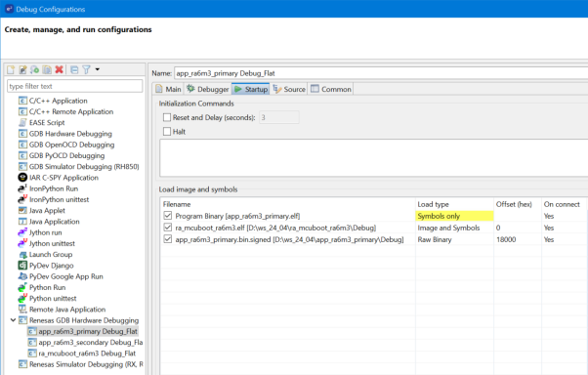Image resolution: width=588 pixels, height=375 pixels.
Task: Select Renesas Simulator Debugging entry
Action: point(81,364)
